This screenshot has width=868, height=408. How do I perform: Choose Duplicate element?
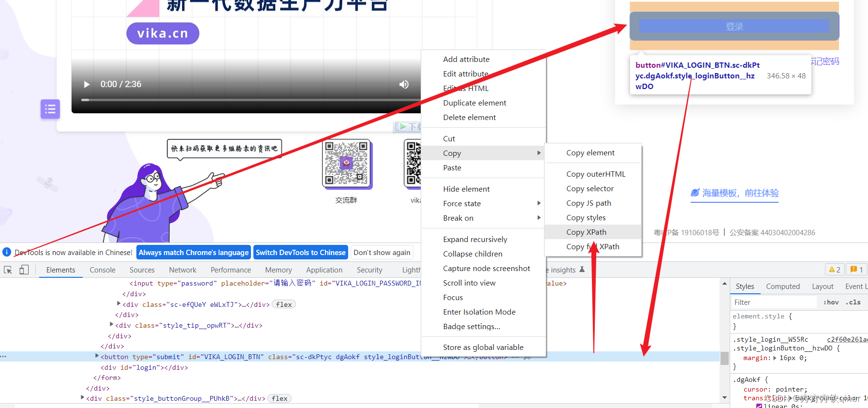[x=484, y=103]
